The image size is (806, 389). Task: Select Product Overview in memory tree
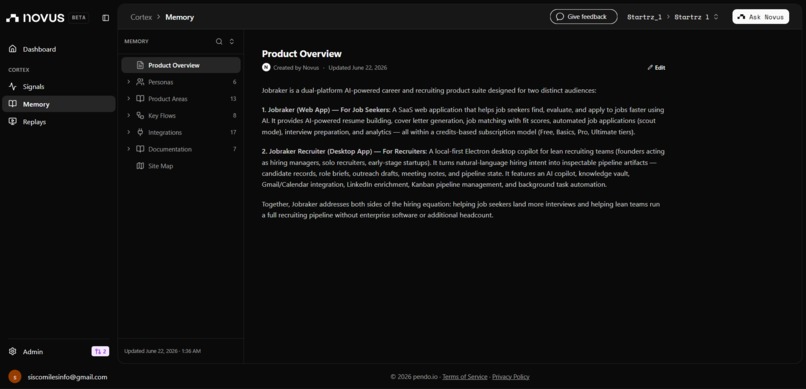coord(181,65)
